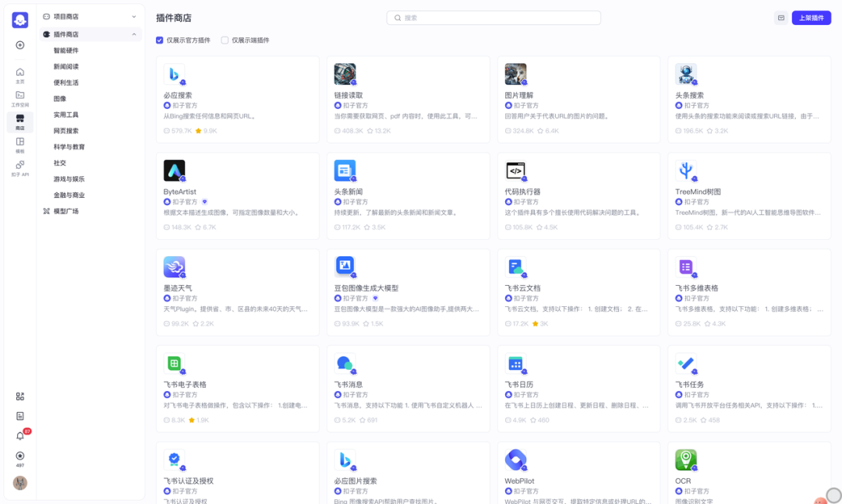Viewport: 842px width, 504px height.
Task: Uncheck 仅展示官方插件 checkbox
Action: point(160,41)
